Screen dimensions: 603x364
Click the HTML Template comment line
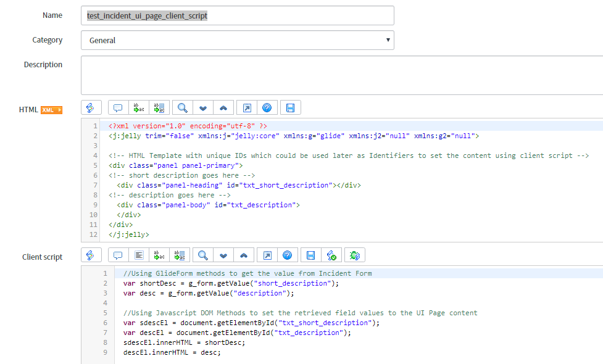coord(349,155)
